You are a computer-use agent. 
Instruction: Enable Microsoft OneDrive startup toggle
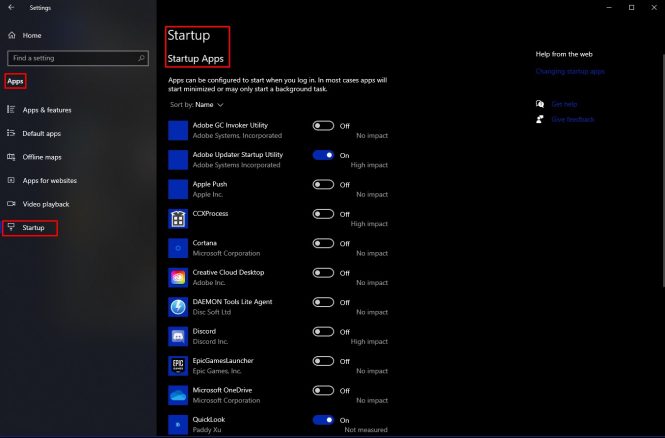(323, 391)
